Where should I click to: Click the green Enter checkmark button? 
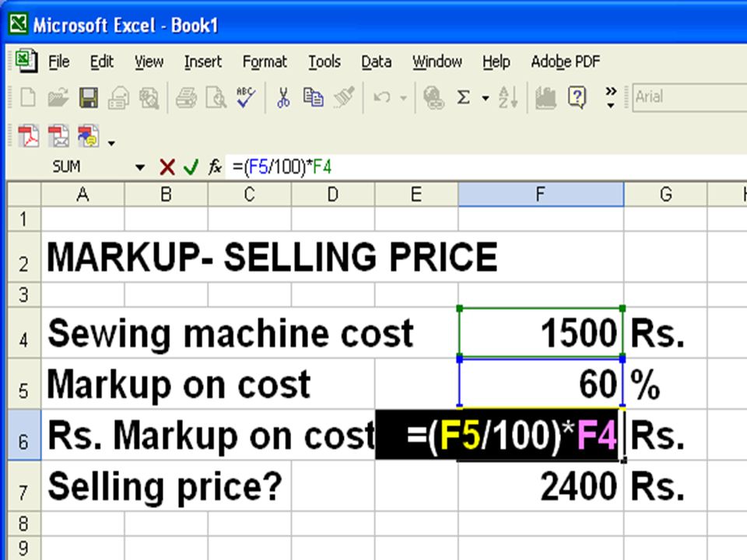point(191,167)
